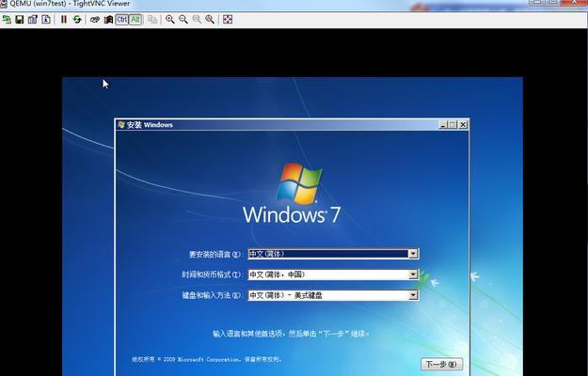This screenshot has height=376, width=588.
Task: Send Ctrl+Alt+Del to the remote machine
Action: (95, 20)
